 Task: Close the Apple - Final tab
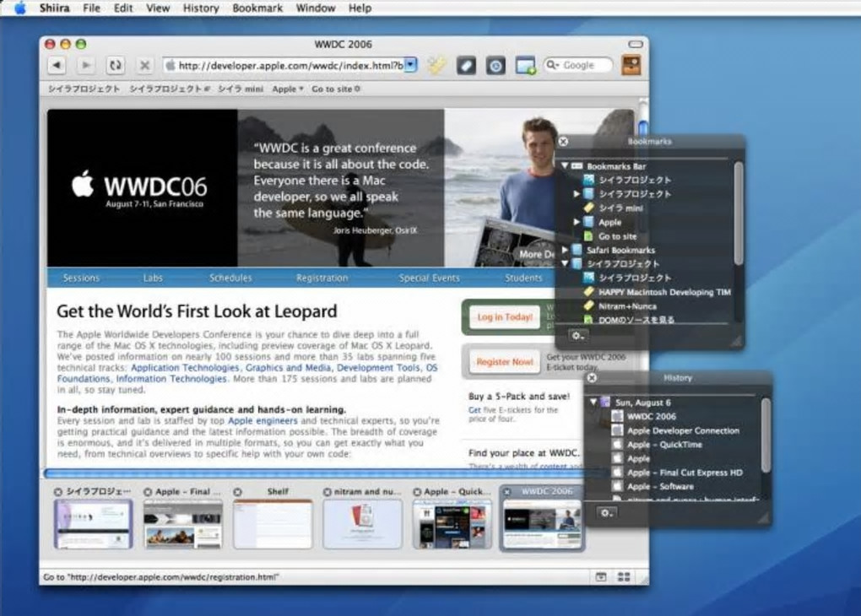coord(148,492)
